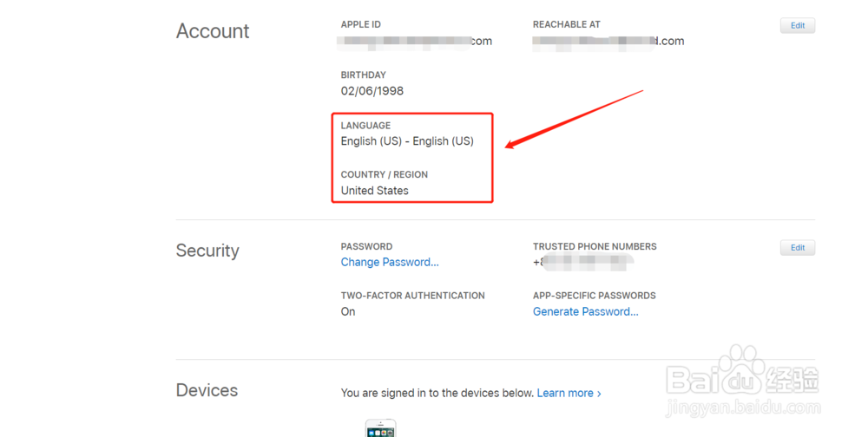868x437 pixels.
Task: Click the Baidu paw logo watermark
Action: tap(736, 369)
